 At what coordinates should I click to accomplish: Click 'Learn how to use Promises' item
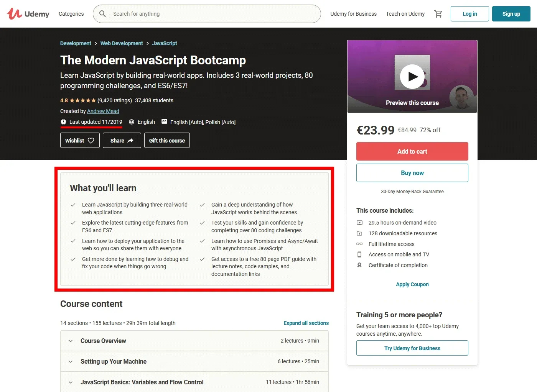(x=265, y=244)
